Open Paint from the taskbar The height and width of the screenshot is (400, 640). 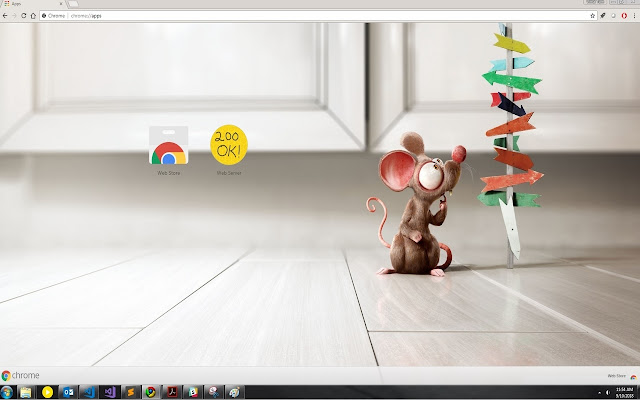[234, 392]
